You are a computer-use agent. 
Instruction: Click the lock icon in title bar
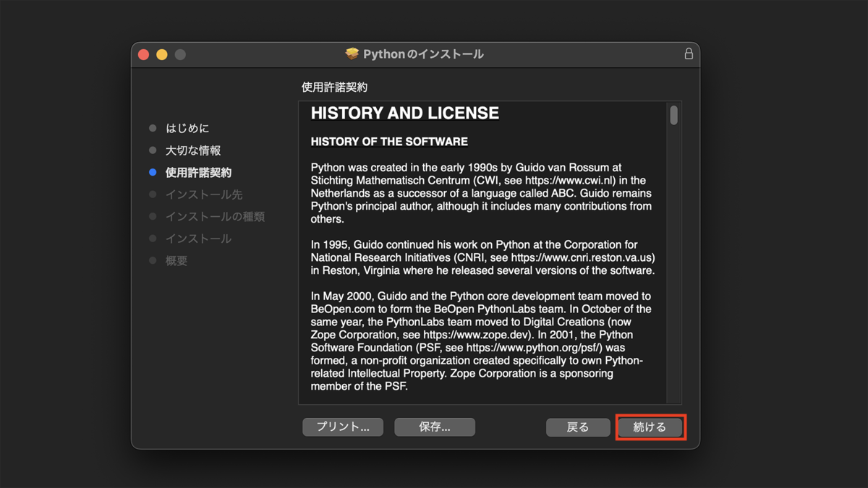tap(689, 54)
